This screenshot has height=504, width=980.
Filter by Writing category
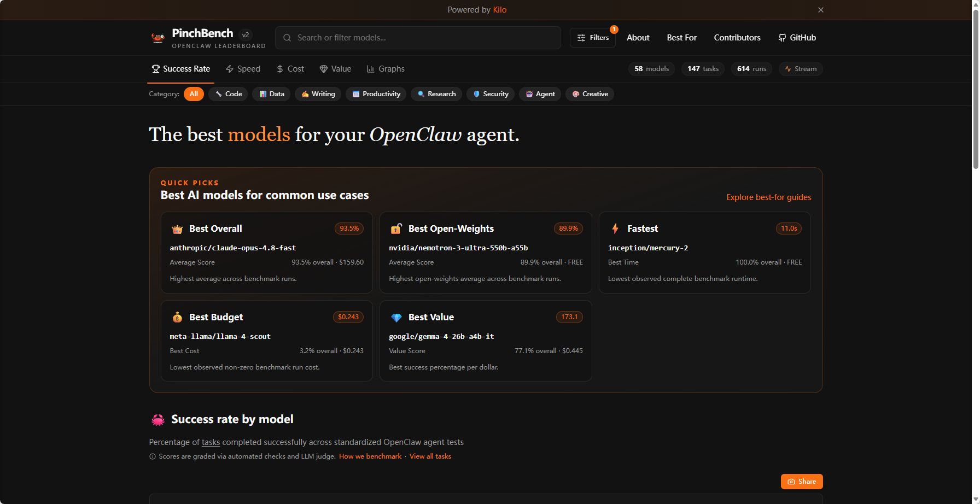(x=318, y=94)
